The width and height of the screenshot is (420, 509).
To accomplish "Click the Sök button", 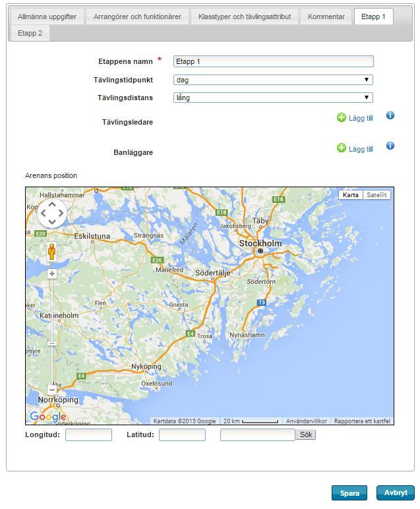I will point(306,434).
